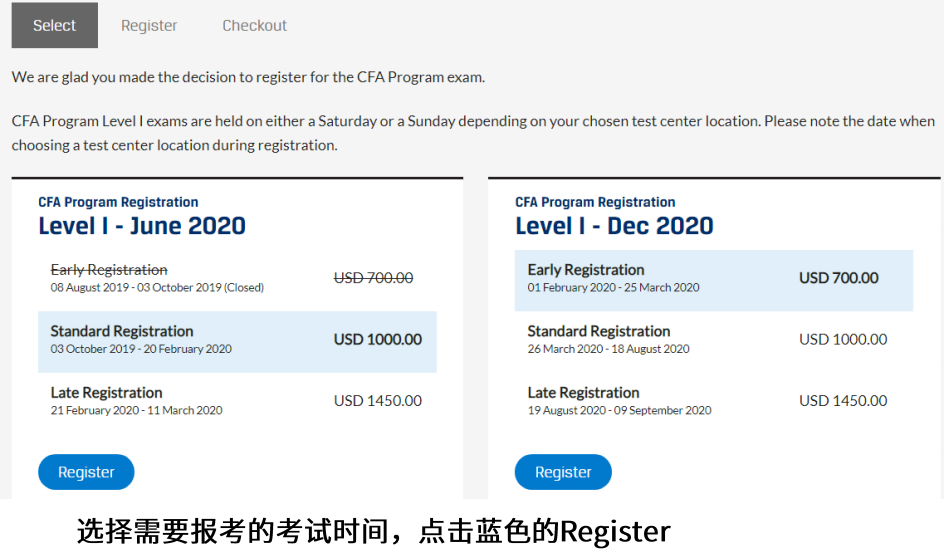949x556 pixels.
Task: Pick Dec 2020 Late Registration label
Action: click(x=583, y=393)
